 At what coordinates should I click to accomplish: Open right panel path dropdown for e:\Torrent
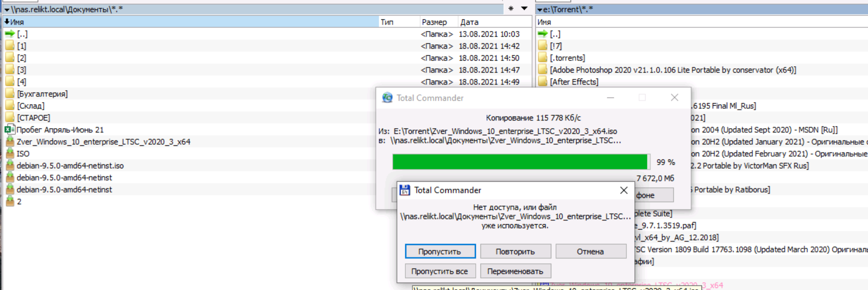(x=540, y=9)
